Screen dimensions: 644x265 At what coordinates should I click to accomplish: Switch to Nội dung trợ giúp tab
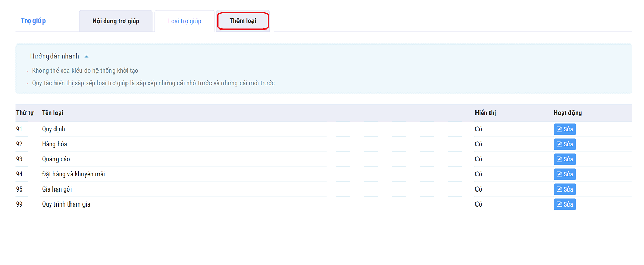116,21
